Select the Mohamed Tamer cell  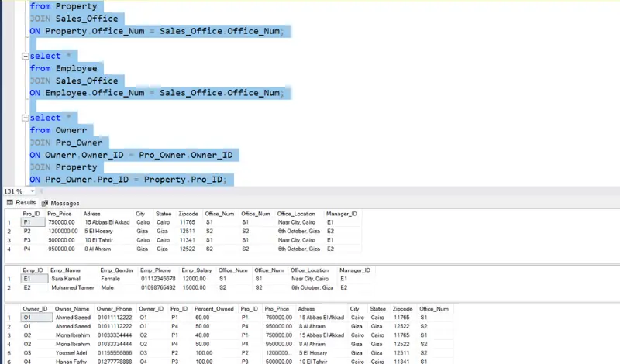point(73,288)
